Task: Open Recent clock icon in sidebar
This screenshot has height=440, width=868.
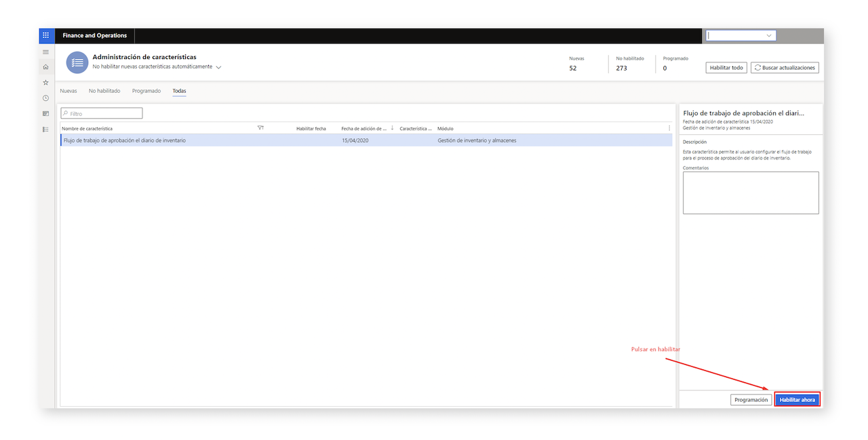Action: click(45, 98)
